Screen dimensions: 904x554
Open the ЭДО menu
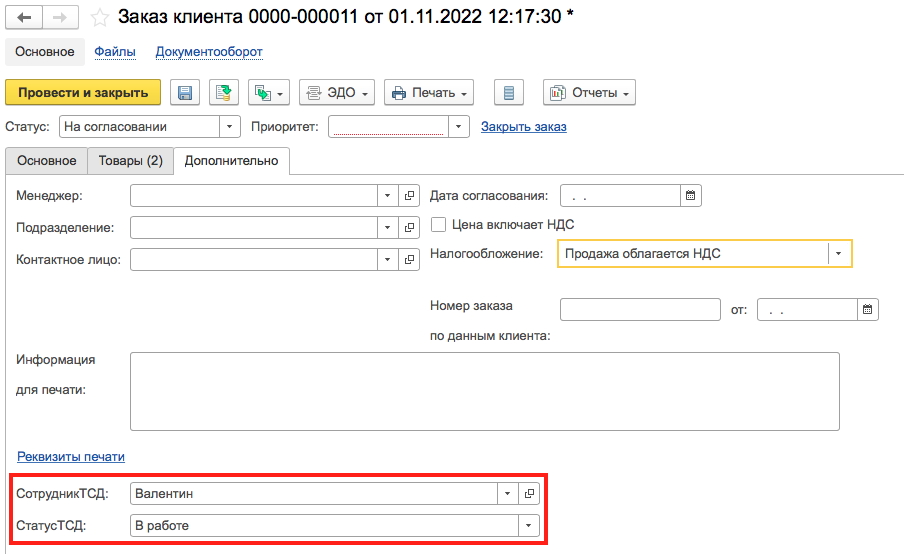[337, 92]
